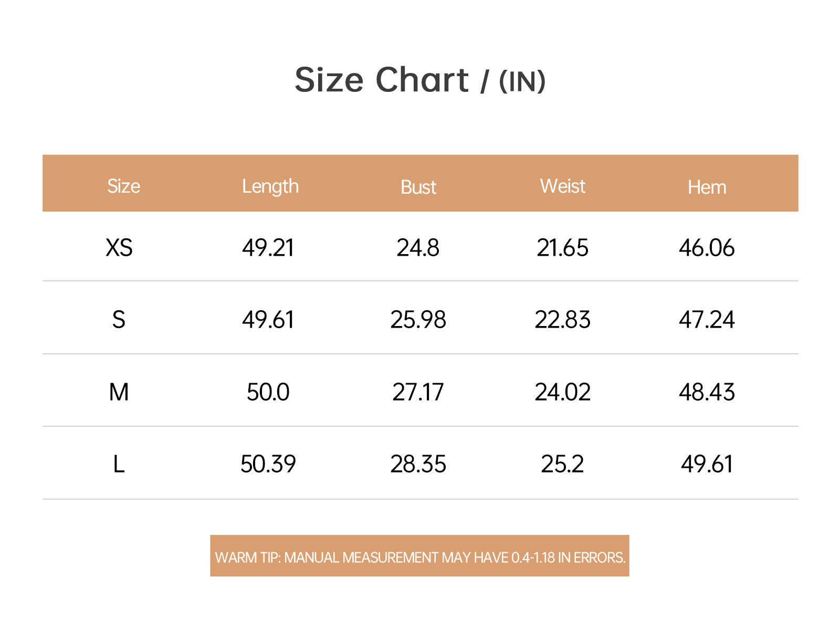The height and width of the screenshot is (630, 840).
Task: Click L length value 50.39
Action: (x=268, y=464)
